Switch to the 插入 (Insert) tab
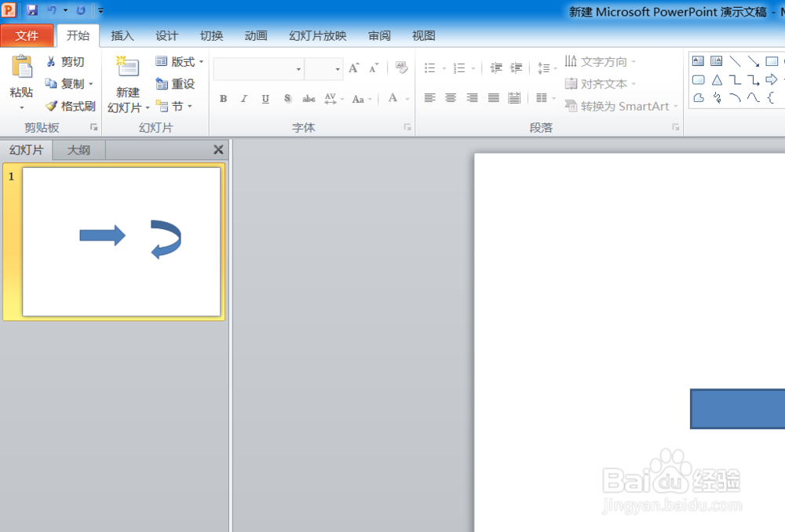Viewport: 785px width, 532px height. point(122,35)
